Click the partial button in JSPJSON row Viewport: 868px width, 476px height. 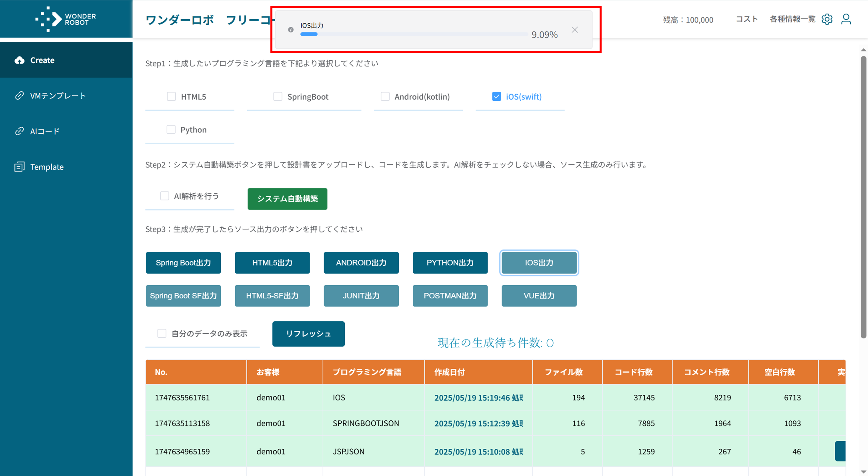[x=840, y=451]
